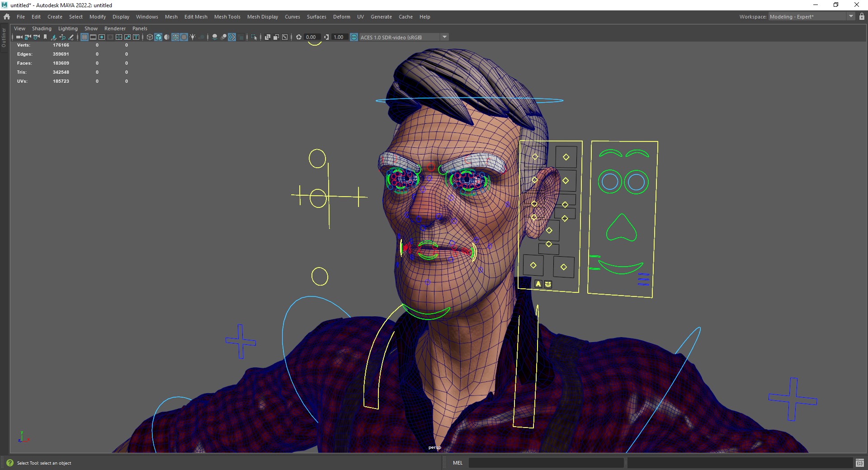Click the X-Ray display icon
Viewport: 868px width, 470px height.
click(x=268, y=37)
